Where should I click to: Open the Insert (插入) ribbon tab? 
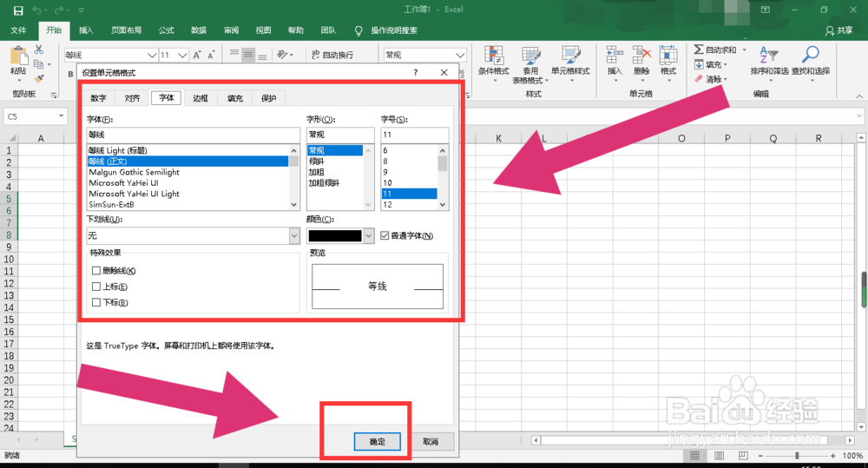(86, 30)
